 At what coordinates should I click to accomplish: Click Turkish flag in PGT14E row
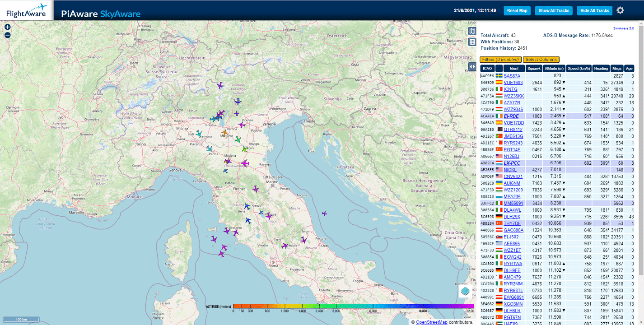pyautogui.click(x=499, y=149)
